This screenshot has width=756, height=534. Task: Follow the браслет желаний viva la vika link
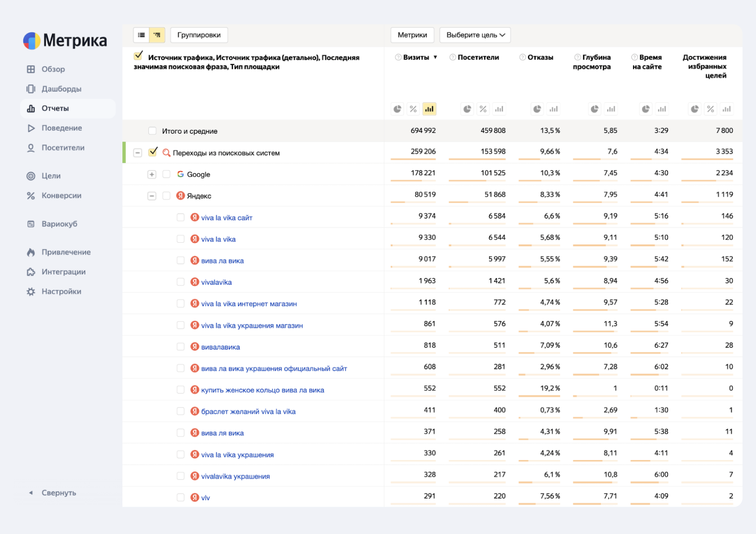coord(248,412)
